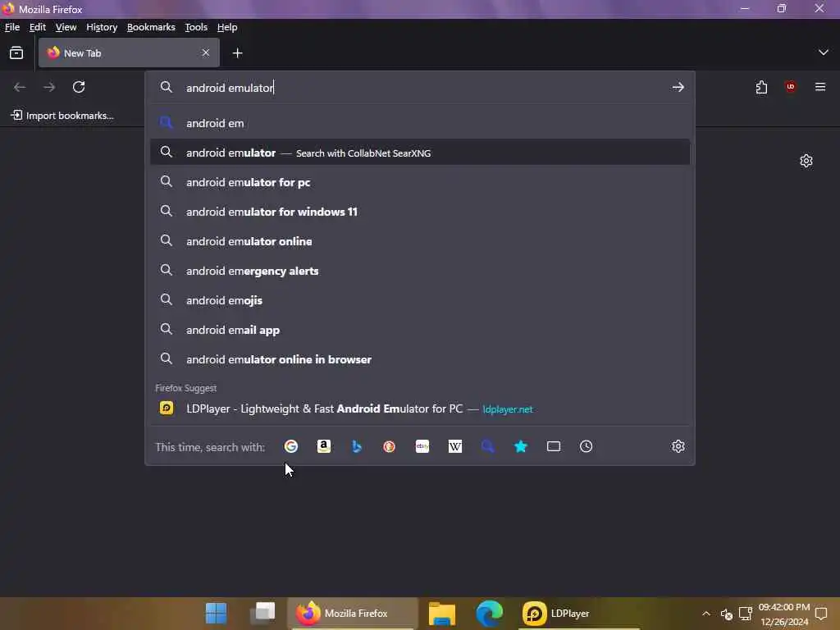The image size is (840, 630).
Task: Search with eBay engine icon
Action: [x=422, y=446]
